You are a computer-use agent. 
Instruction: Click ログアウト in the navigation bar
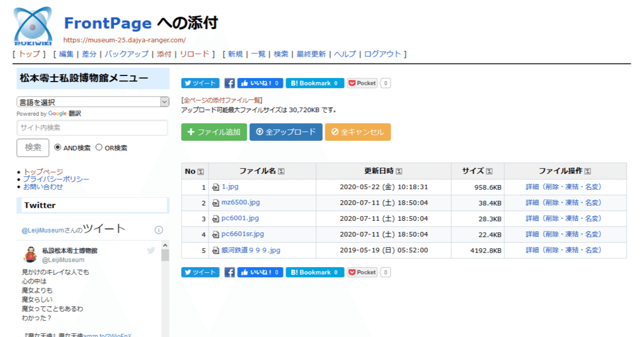383,54
